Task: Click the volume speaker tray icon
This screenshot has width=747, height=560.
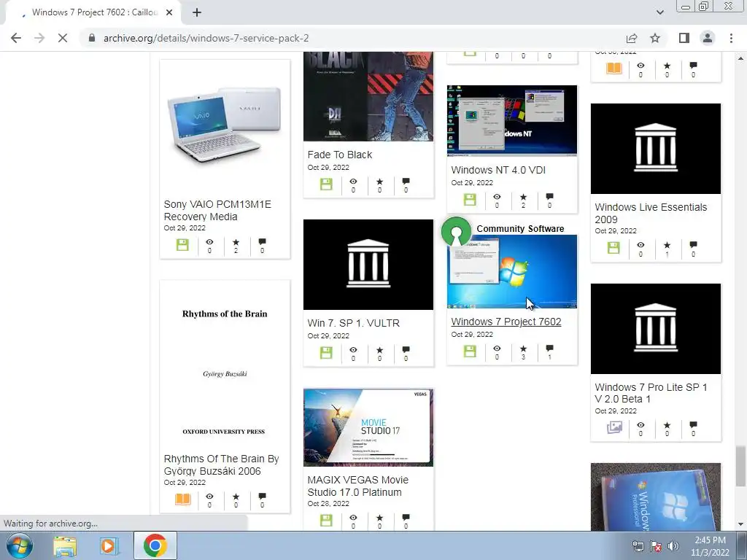Action: point(673,546)
